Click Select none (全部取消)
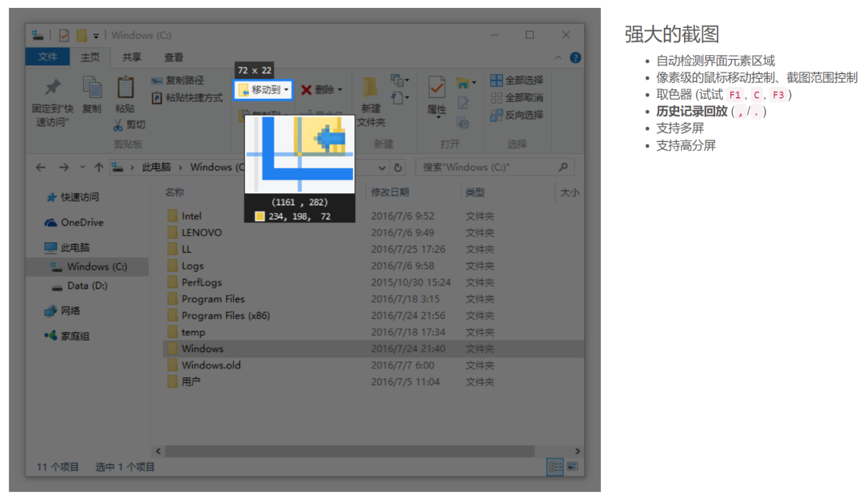The height and width of the screenshot is (504, 862). (x=516, y=98)
